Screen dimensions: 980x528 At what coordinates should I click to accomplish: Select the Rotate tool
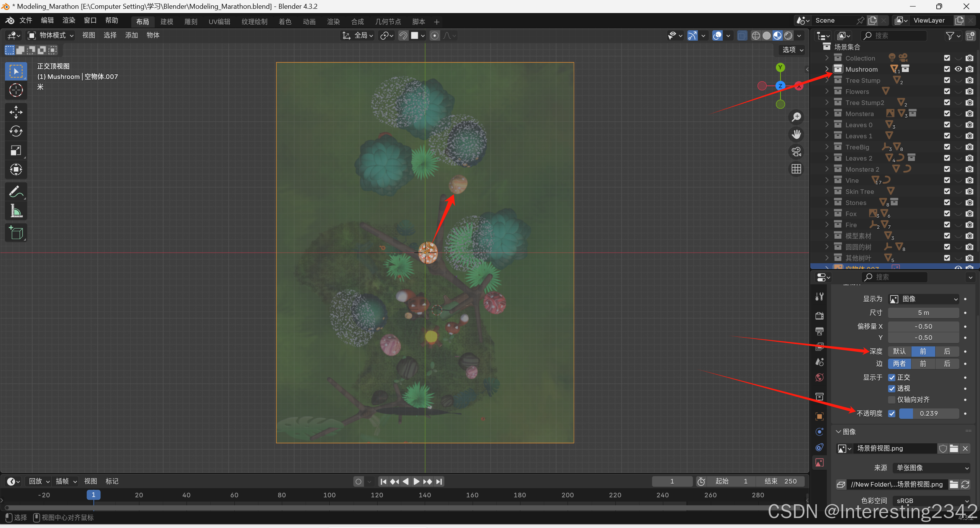[x=16, y=131]
